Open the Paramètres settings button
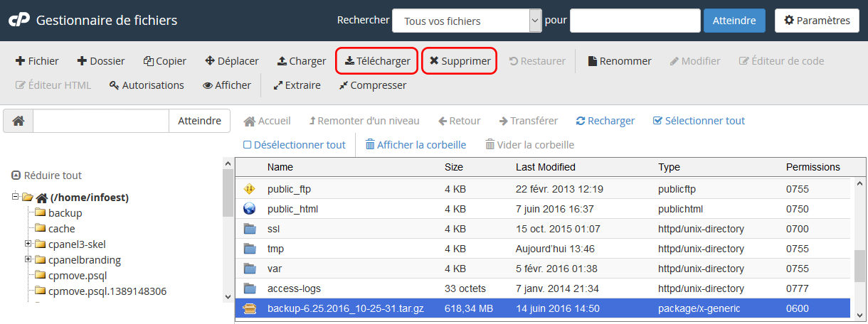Viewport: 868px width, 324px height. pos(817,21)
